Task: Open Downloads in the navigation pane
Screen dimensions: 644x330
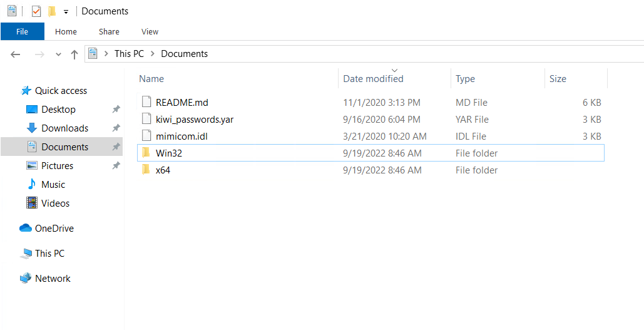Action: tap(65, 128)
